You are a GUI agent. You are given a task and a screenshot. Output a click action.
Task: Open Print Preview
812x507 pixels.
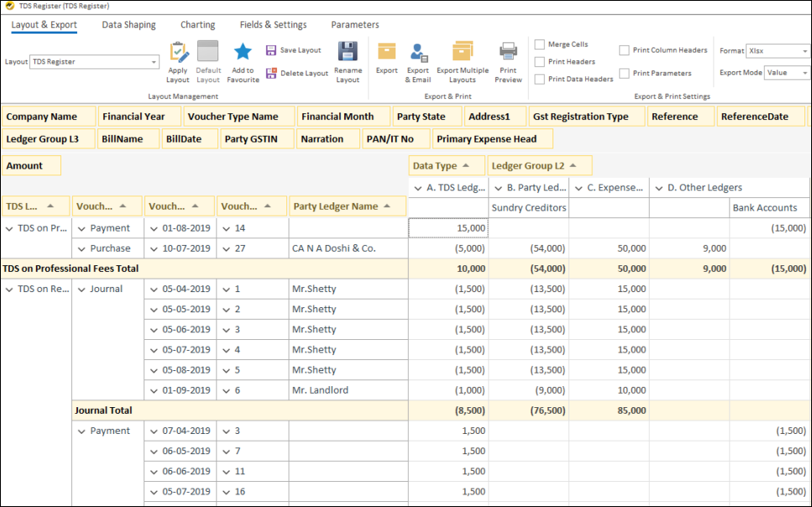coord(508,52)
